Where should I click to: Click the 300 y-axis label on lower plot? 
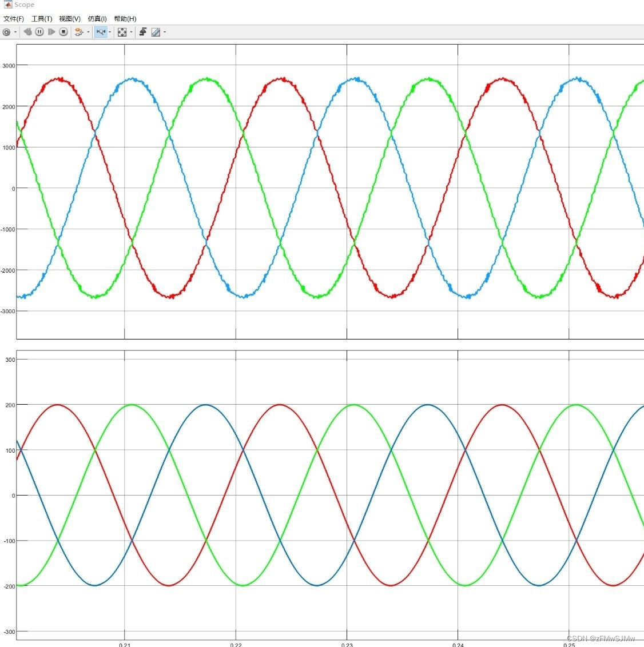(10, 360)
